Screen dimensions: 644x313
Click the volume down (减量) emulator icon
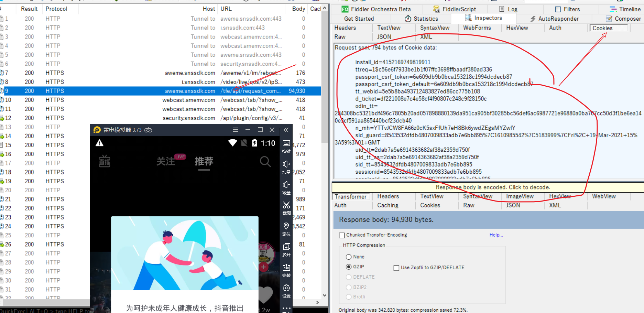pyautogui.click(x=286, y=188)
